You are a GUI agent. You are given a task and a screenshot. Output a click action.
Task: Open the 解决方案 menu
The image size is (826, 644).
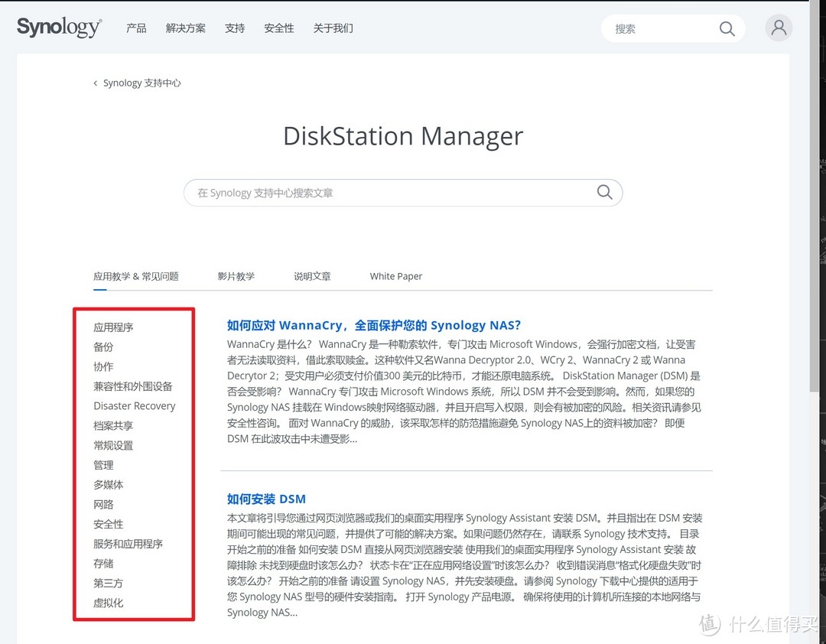tap(185, 28)
